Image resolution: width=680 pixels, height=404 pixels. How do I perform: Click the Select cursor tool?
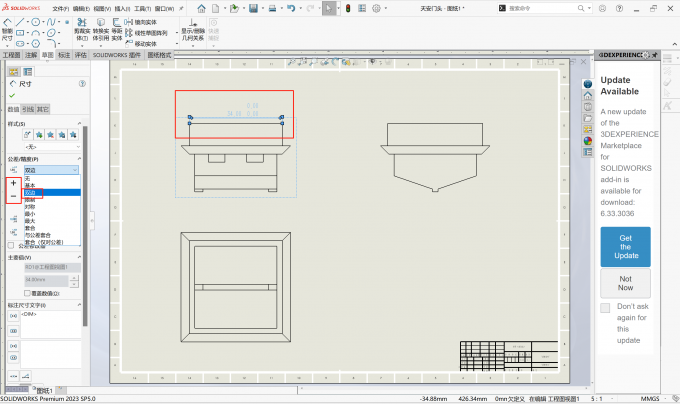pyautogui.click(x=329, y=8)
